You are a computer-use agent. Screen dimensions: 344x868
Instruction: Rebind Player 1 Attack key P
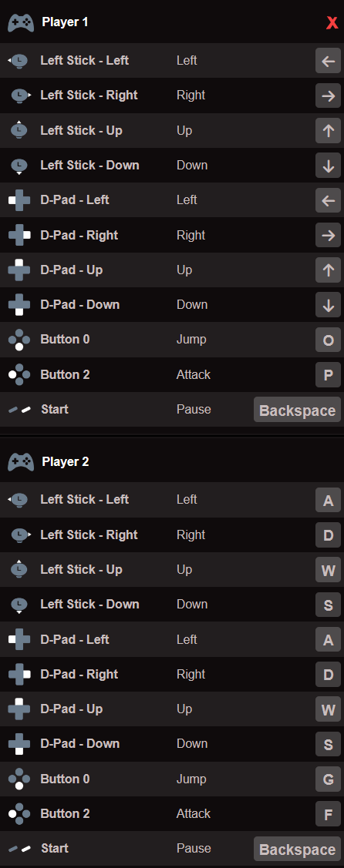coord(328,375)
